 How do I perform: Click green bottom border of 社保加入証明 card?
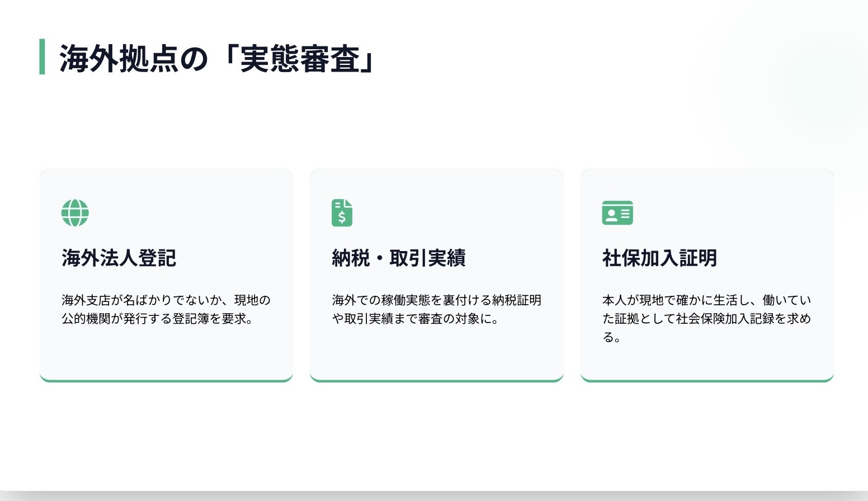707,381
